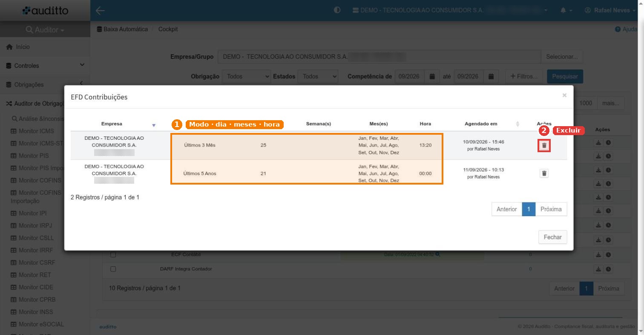Open + Filtros options

524,76
